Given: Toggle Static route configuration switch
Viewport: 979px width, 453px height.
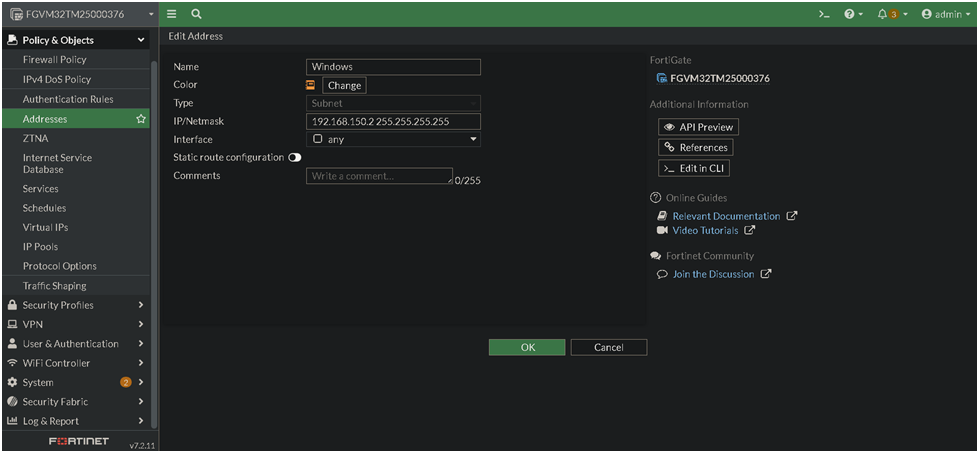Looking at the screenshot, I should coord(295,158).
